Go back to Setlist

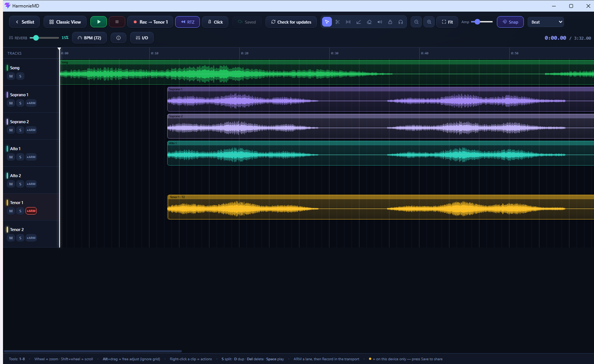[x=24, y=22]
